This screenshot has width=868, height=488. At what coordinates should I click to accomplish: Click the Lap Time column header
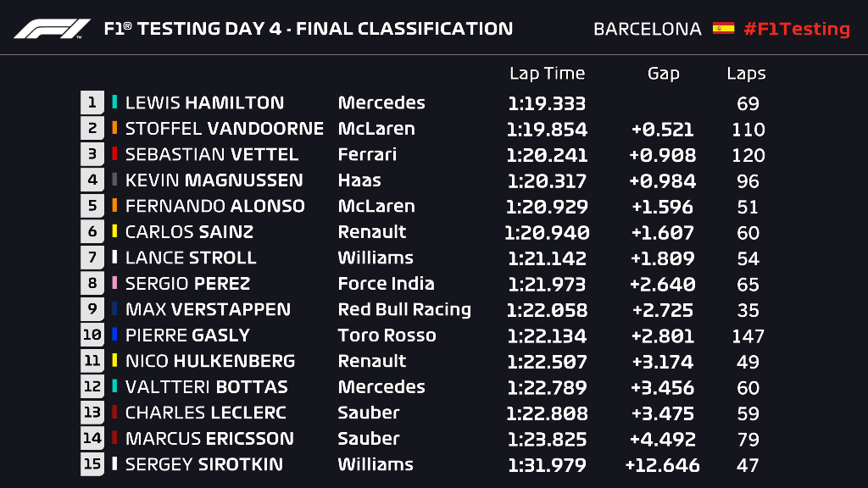[547, 74]
